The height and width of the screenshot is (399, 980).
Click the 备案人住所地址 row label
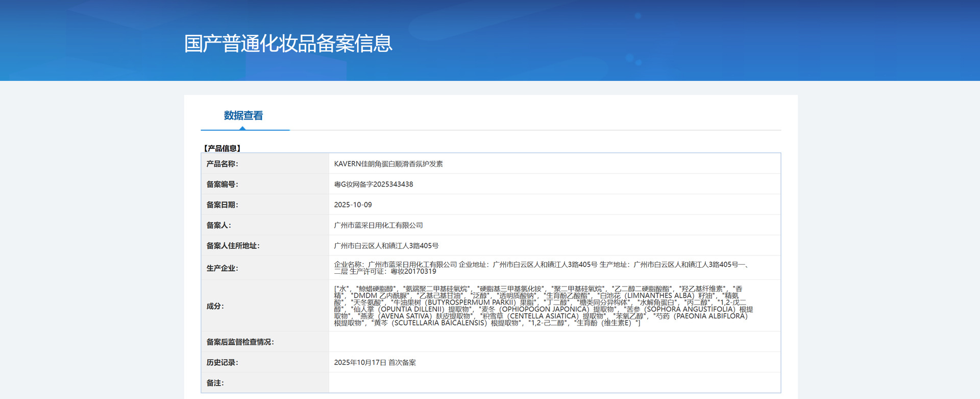(x=233, y=246)
